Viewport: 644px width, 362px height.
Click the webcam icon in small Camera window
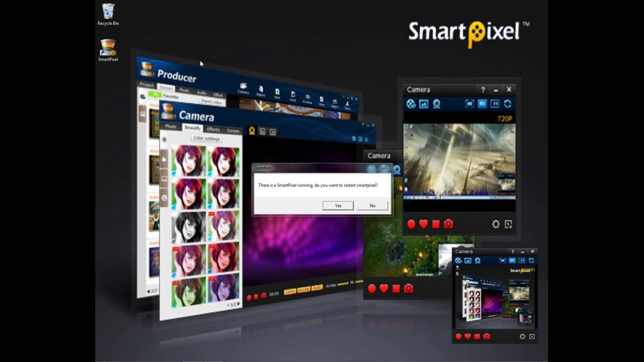477,260
